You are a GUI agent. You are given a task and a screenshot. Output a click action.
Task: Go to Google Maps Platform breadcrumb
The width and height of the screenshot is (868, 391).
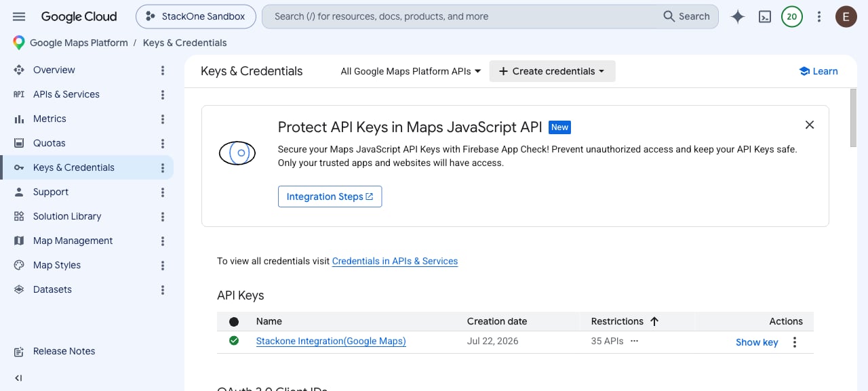[x=79, y=43]
